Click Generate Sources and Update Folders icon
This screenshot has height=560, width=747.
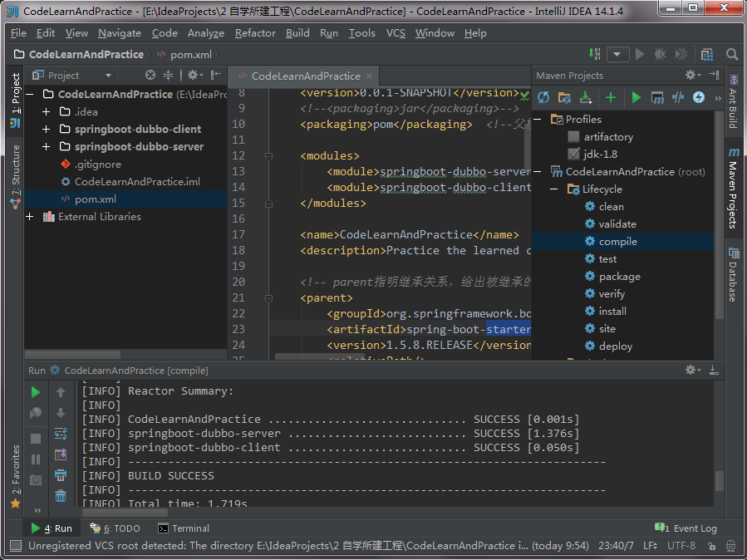(564, 97)
